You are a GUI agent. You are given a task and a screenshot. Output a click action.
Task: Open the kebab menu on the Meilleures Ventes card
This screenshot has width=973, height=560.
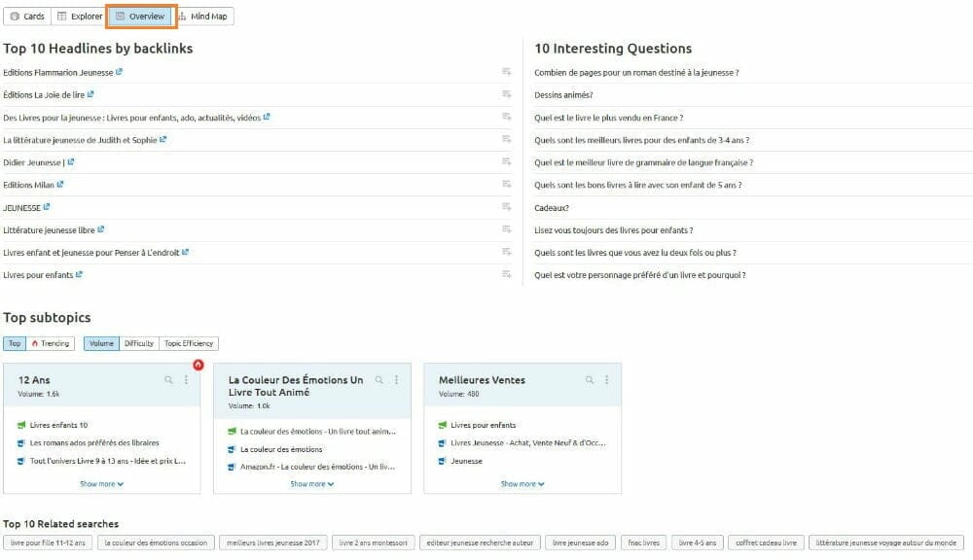[605, 379]
